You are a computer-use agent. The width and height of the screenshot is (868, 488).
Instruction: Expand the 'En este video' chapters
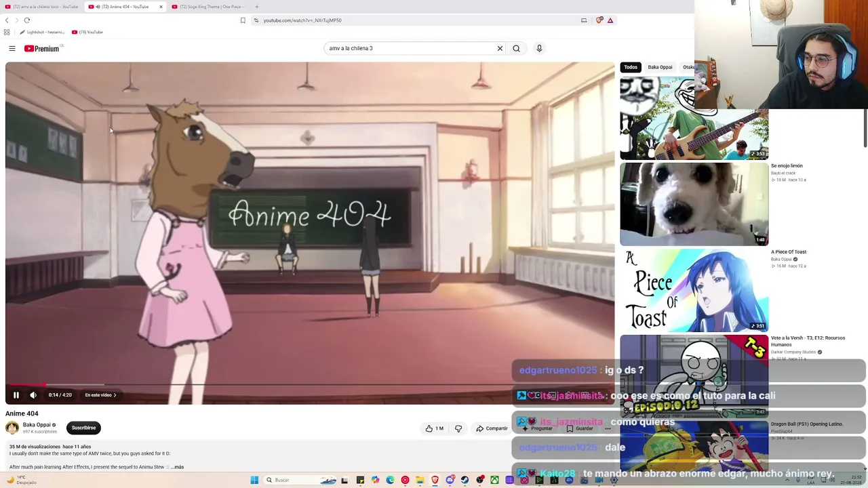tap(100, 395)
